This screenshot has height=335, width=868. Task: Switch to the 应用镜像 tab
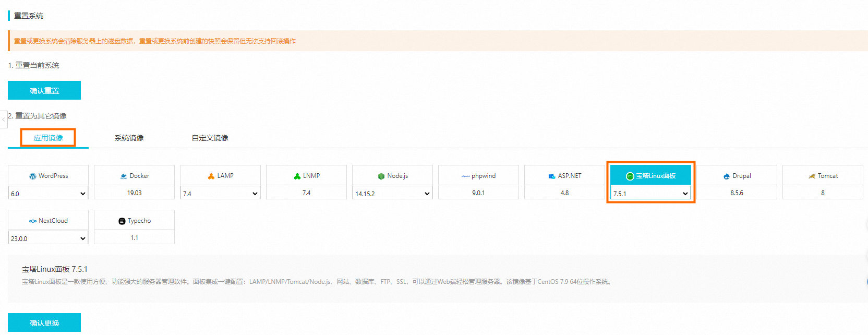pos(48,138)
